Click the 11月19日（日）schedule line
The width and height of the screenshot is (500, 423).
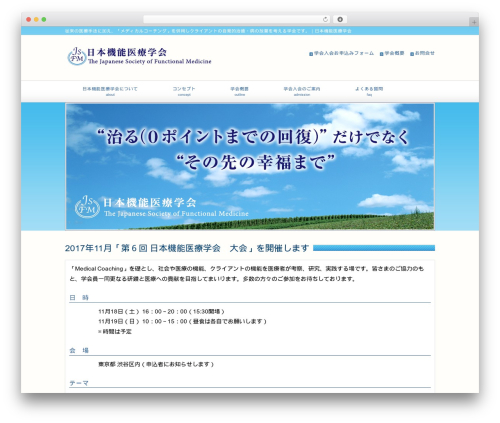tap(182, 322)
